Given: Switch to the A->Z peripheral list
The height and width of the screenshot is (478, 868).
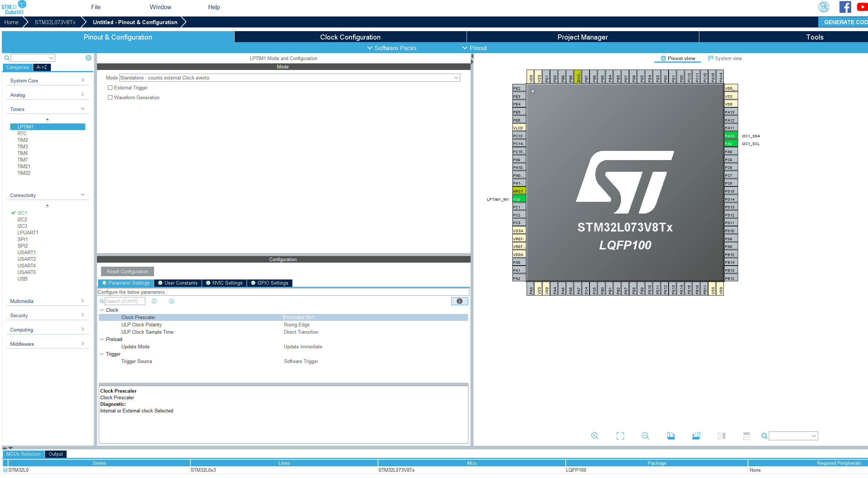Looking at the screenshot, I should pyautogui.click(x=42, y=67).
